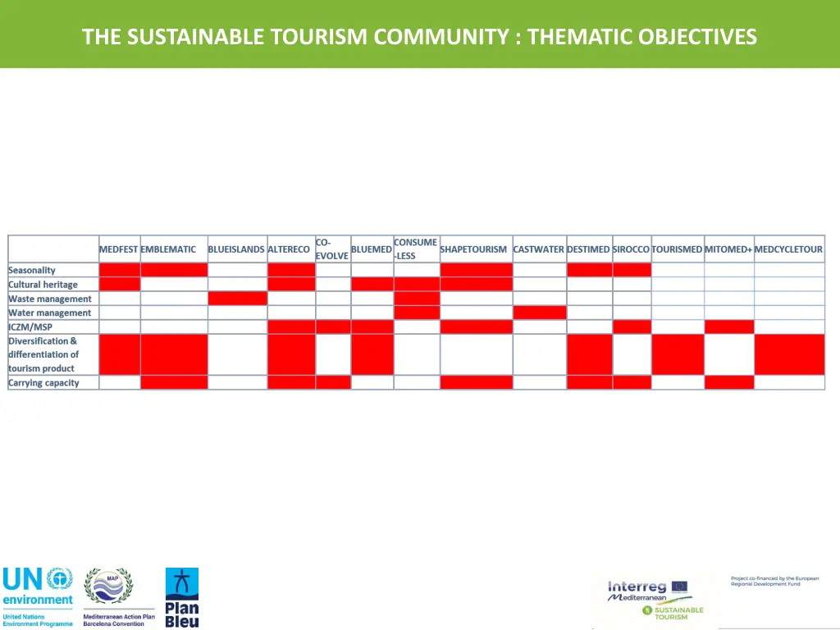Select the 'Project co-financed by the European' text
840x630 pixels.
(x=774, y=578)
